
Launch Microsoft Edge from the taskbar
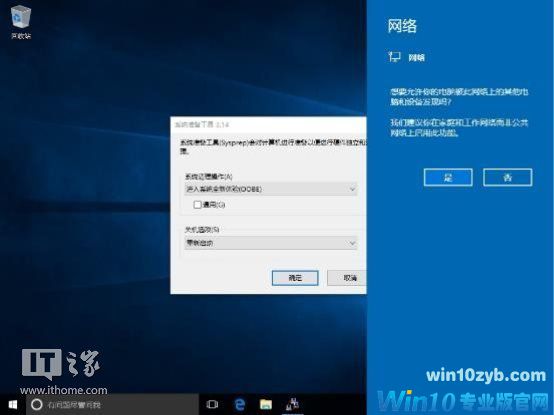(240, 404)
